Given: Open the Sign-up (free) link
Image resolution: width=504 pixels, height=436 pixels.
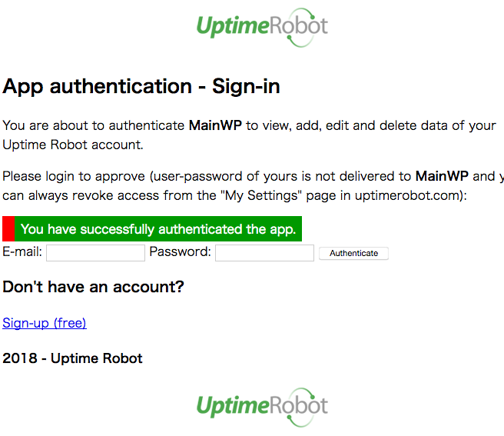Looking at the screenshot, I should 45,323.
